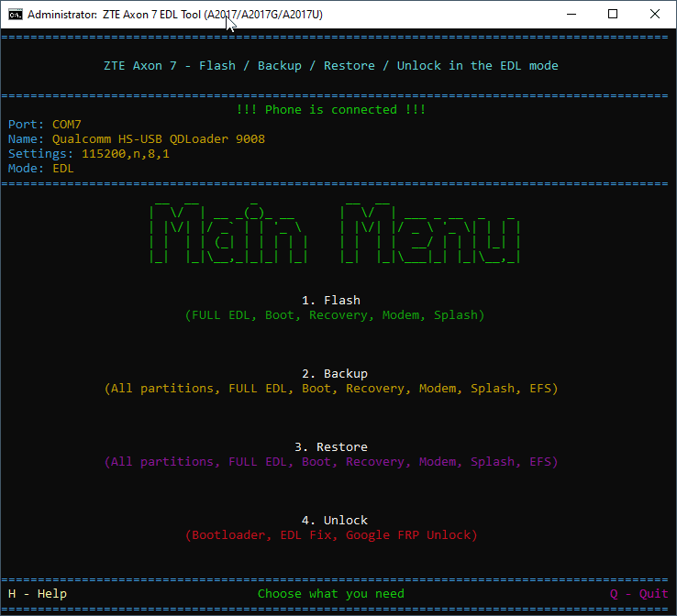Select menu option '4. Unlock'
Image resolution: width=677 pixels, height=616 pixels.
click(x=335, y=521)
